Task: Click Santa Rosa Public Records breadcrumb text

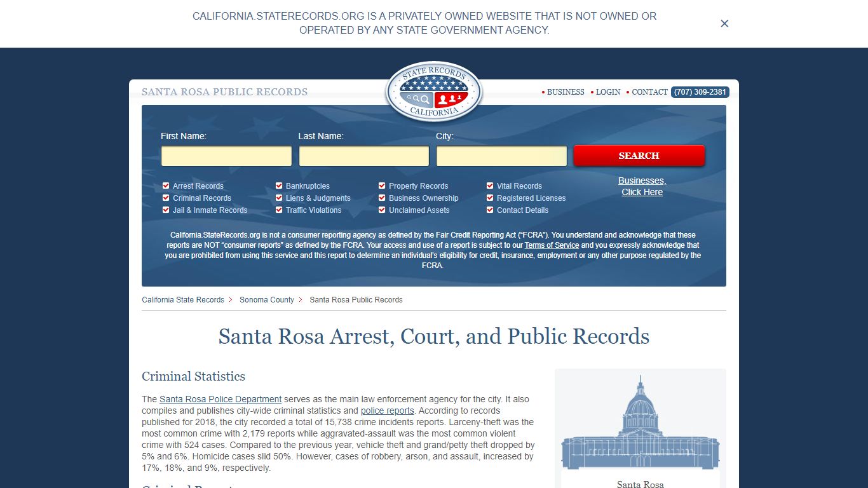Action: click(356, 300)
